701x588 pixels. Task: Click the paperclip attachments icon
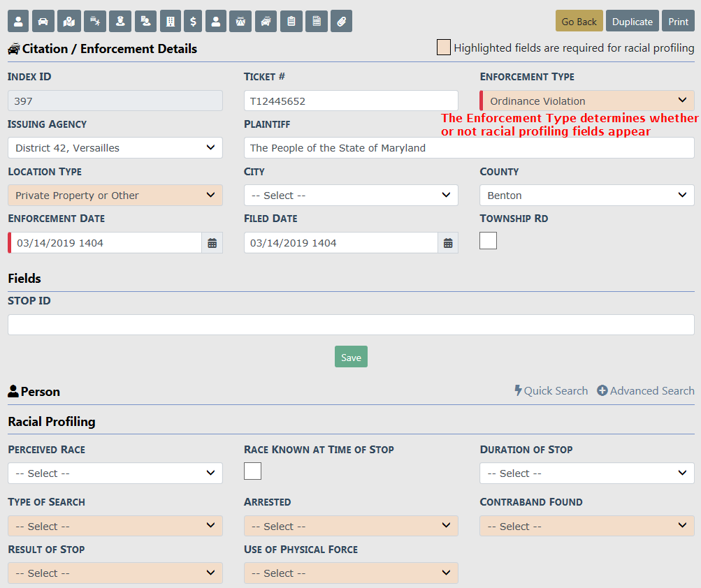pos(341,22)
